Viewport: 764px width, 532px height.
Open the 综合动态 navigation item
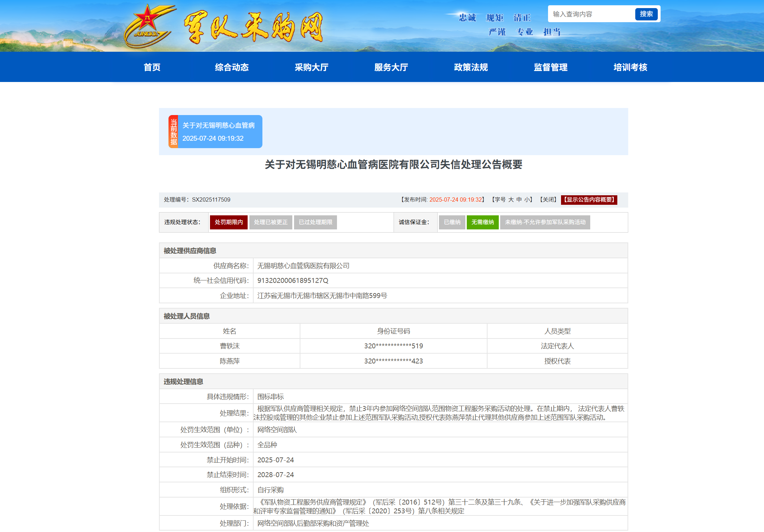point(232,67)
